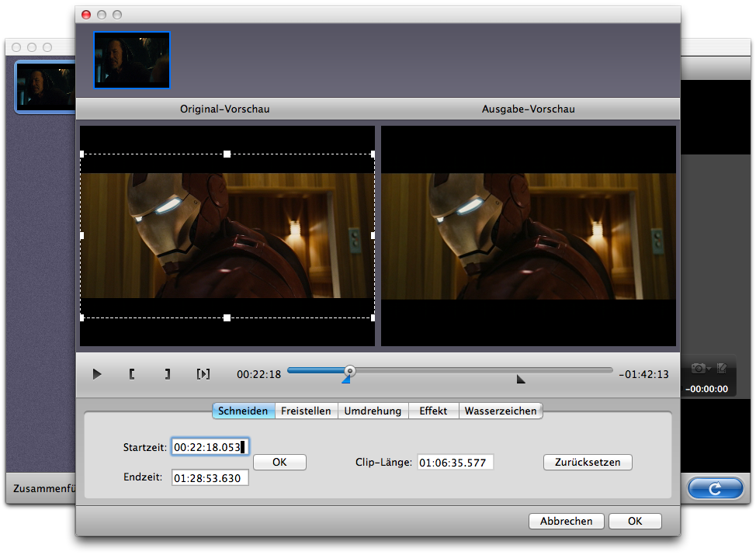Click the Zurücksetzen button
This screenshot has width=756, height=555.
[x=588, y=462]
